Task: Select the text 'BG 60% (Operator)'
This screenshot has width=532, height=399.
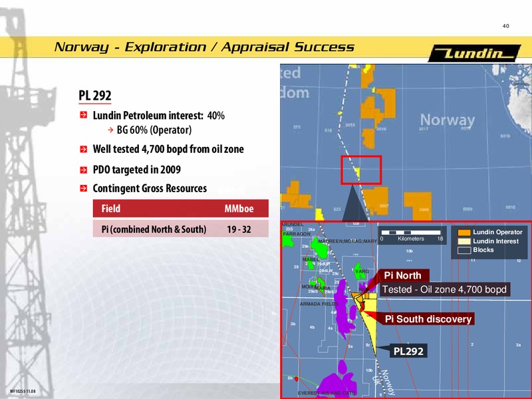Action: point(154,130)
